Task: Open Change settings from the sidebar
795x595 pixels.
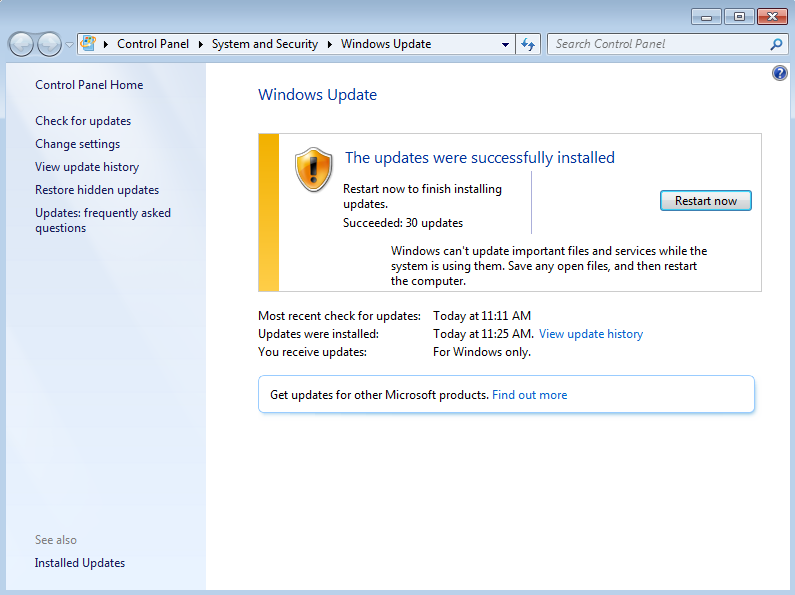Action: pos(77,144)
